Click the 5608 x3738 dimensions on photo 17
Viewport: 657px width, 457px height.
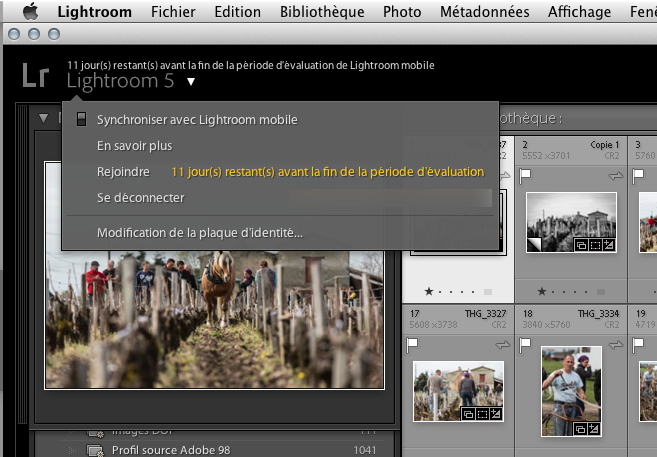(x=433, y=325)
